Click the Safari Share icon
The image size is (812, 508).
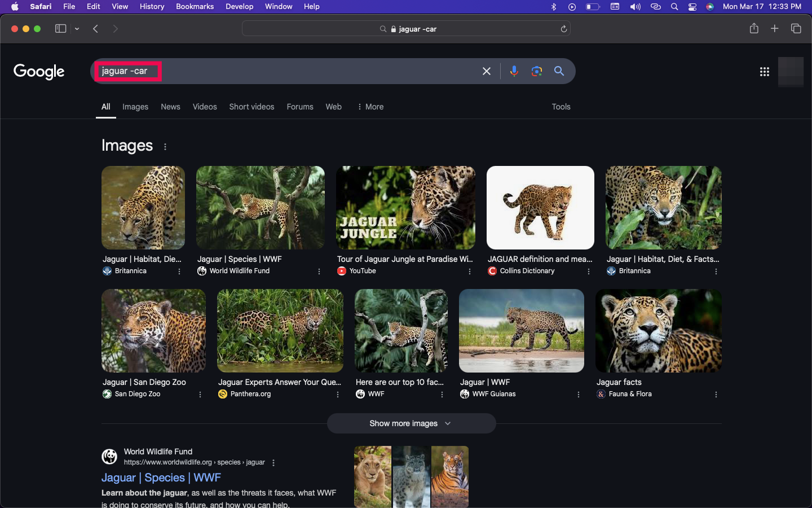pos(754,29)
